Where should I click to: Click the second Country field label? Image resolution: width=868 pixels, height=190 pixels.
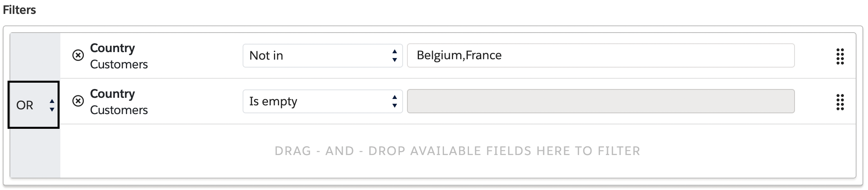pos(112,94)
